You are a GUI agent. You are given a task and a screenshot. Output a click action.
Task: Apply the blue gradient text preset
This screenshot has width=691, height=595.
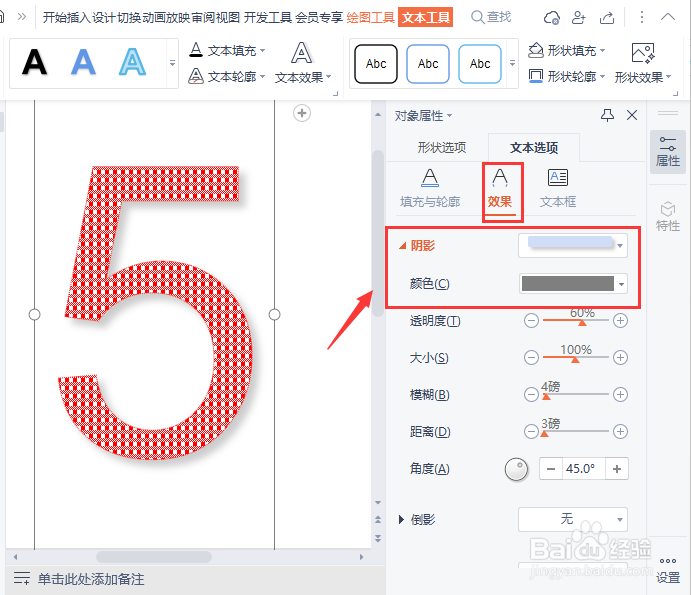point(83,63)
